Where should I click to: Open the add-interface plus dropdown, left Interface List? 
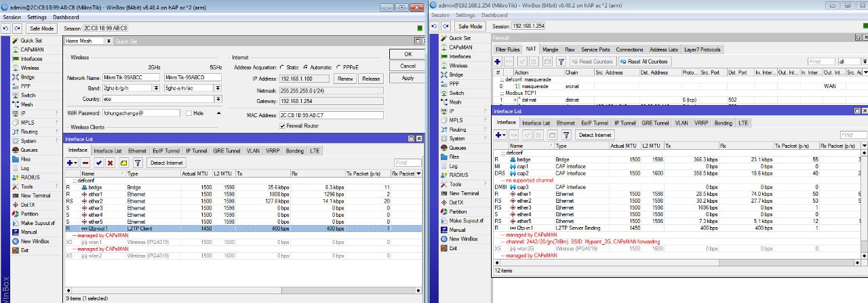[x=72, y=163]
